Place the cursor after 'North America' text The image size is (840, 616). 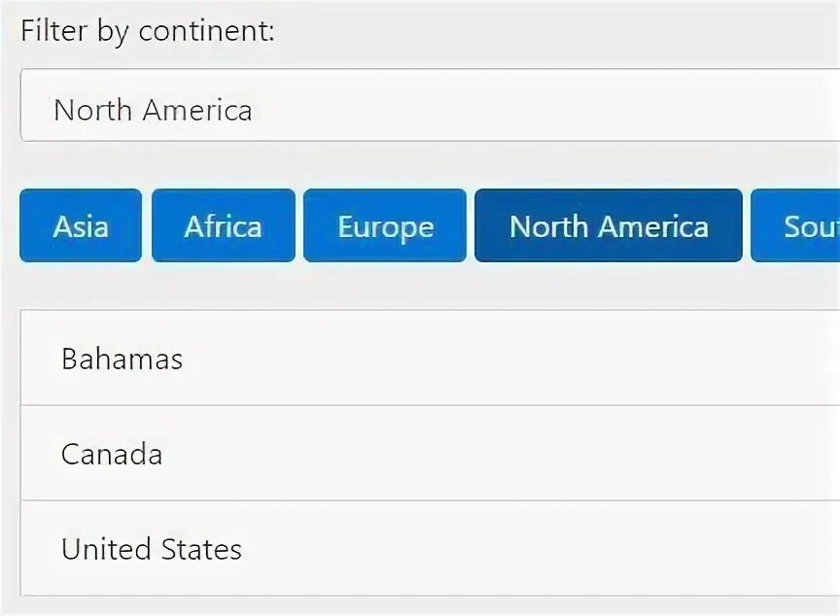click(x=253, y=110)
